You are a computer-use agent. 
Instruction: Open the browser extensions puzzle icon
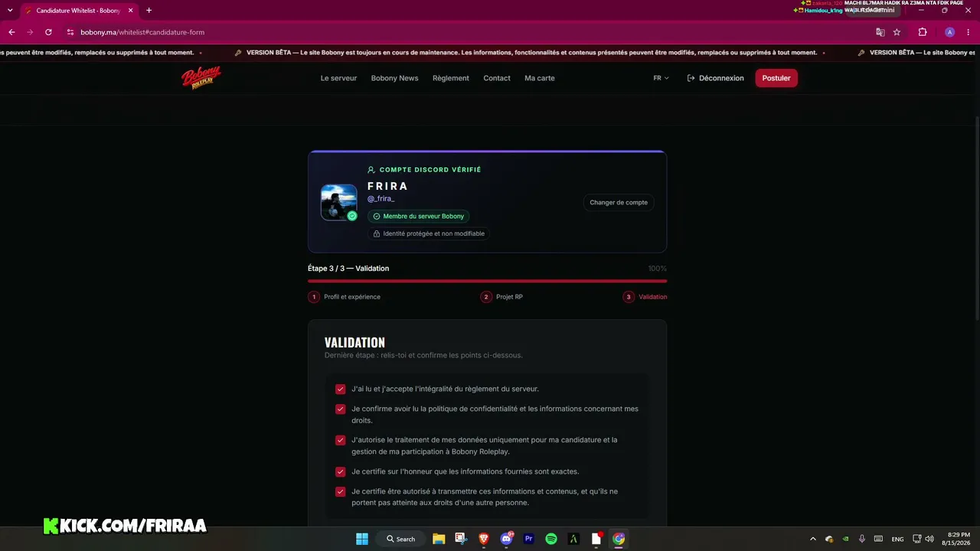(x=923, y=32)
